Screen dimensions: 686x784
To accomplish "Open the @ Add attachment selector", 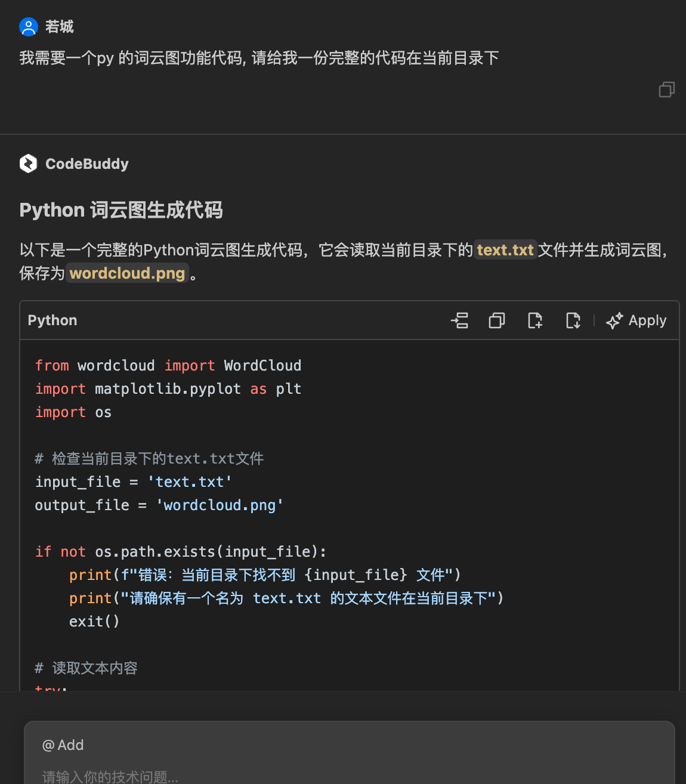I will (63, 745).
